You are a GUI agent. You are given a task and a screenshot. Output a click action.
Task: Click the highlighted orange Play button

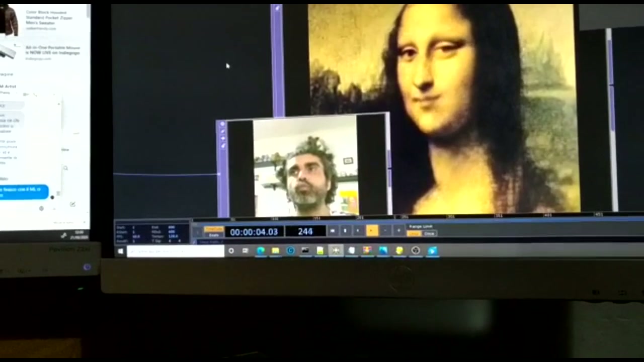pyautogui.click(x=372, y=231)
